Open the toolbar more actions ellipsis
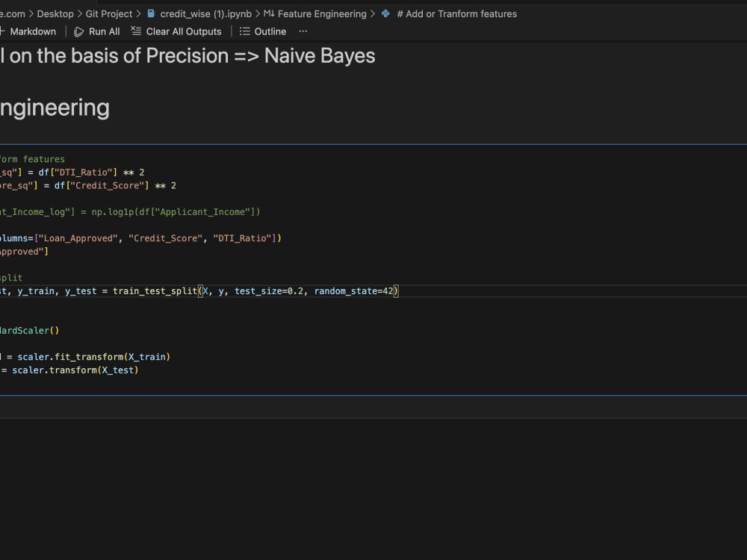 [303, 31]
